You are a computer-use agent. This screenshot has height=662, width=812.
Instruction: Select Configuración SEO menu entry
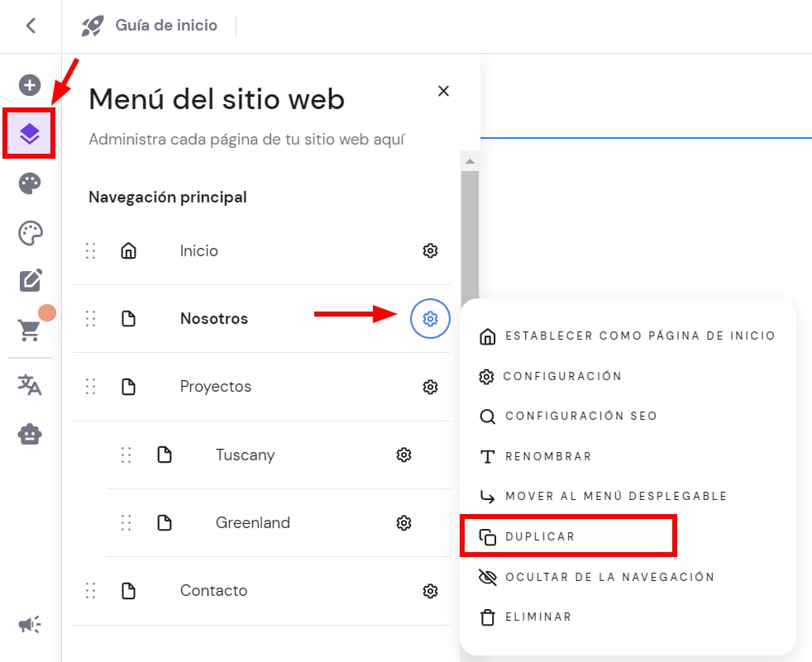pyautogui.click(x=580, y=416)
